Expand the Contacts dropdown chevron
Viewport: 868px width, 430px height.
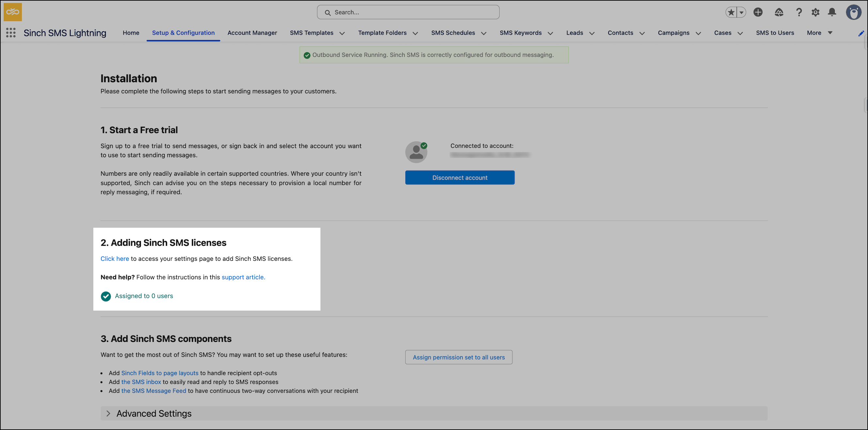[642, 33]
